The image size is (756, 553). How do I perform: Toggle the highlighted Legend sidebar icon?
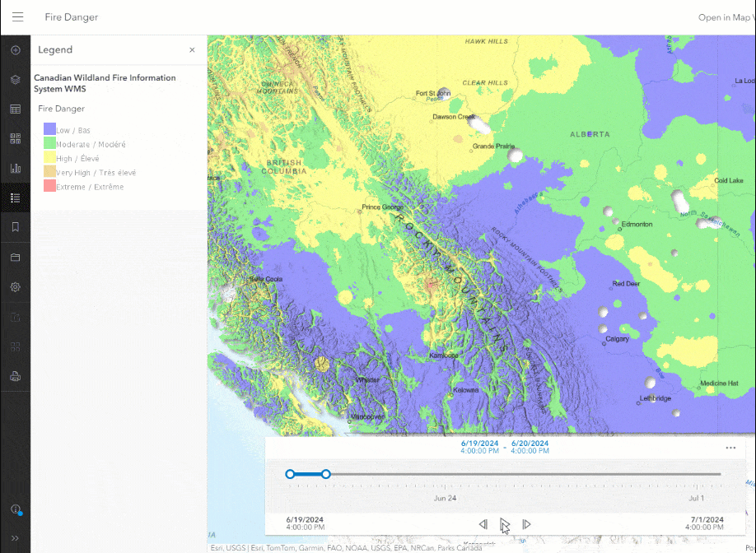[15, 197]
